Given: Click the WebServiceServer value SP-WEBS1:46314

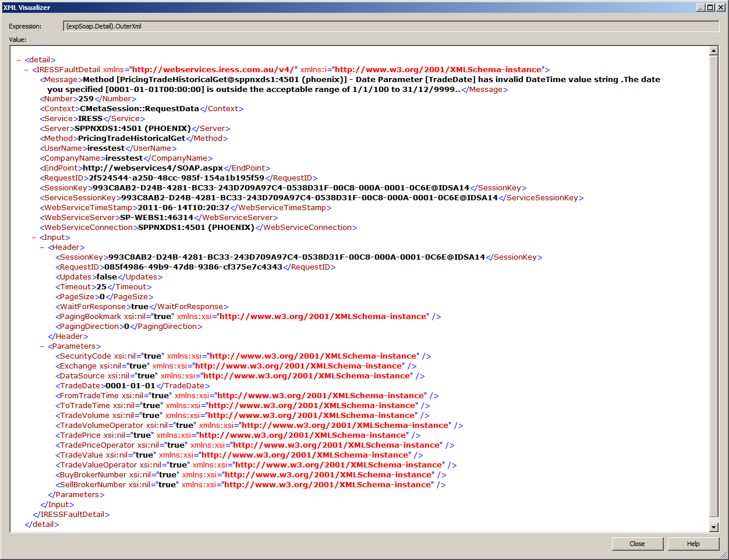Looking at the screenshot, I should click(157, 218).
